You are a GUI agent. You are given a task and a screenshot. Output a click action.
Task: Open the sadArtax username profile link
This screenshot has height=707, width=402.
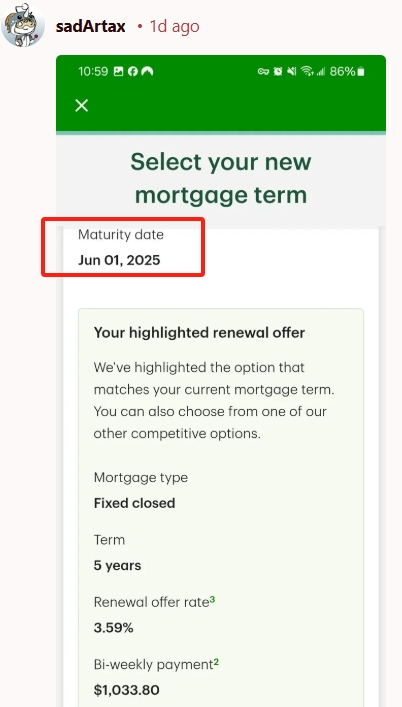click(91, 27)
